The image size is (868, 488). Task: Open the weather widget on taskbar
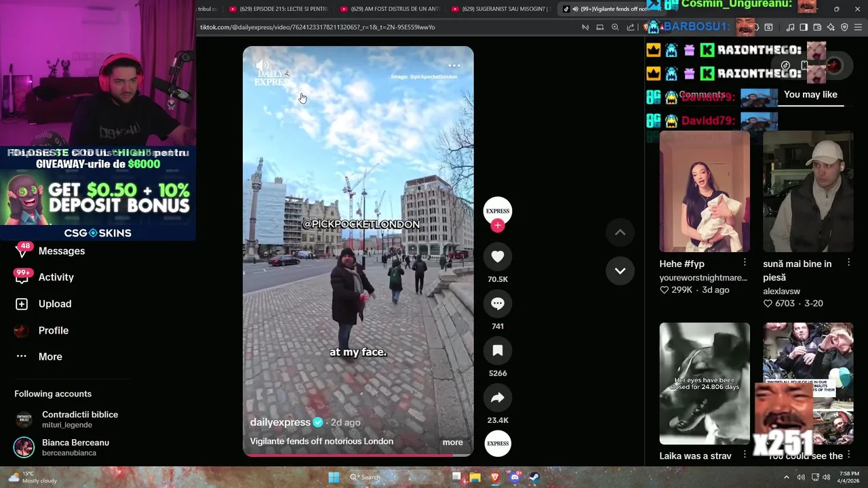(33, 477)
